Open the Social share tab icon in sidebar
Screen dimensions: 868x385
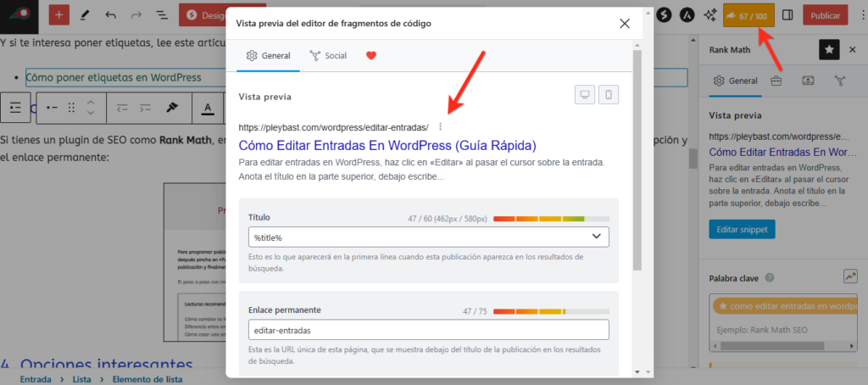tap(840, 81)
